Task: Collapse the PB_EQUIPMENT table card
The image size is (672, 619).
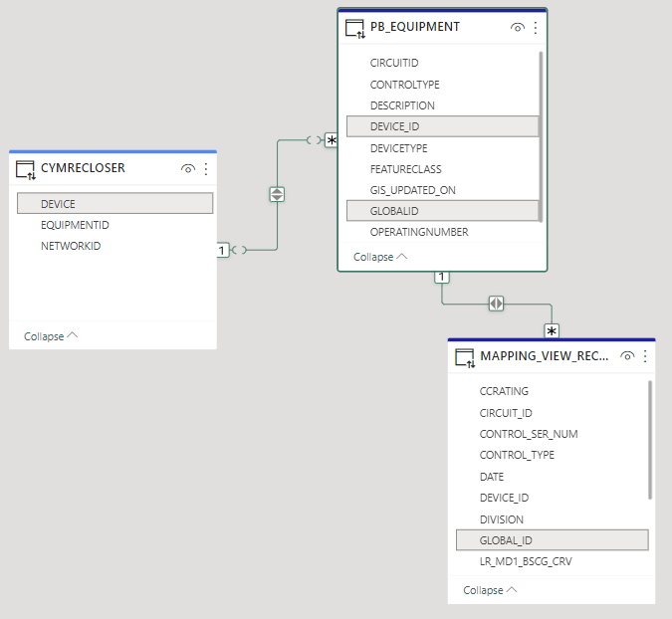Action: pos(380,257)
